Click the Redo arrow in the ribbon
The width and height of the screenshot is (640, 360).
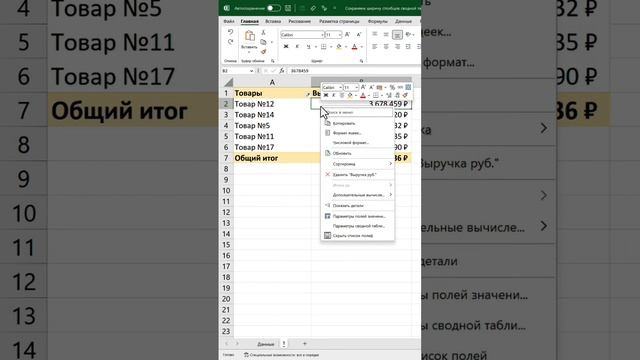pos(231,42)
